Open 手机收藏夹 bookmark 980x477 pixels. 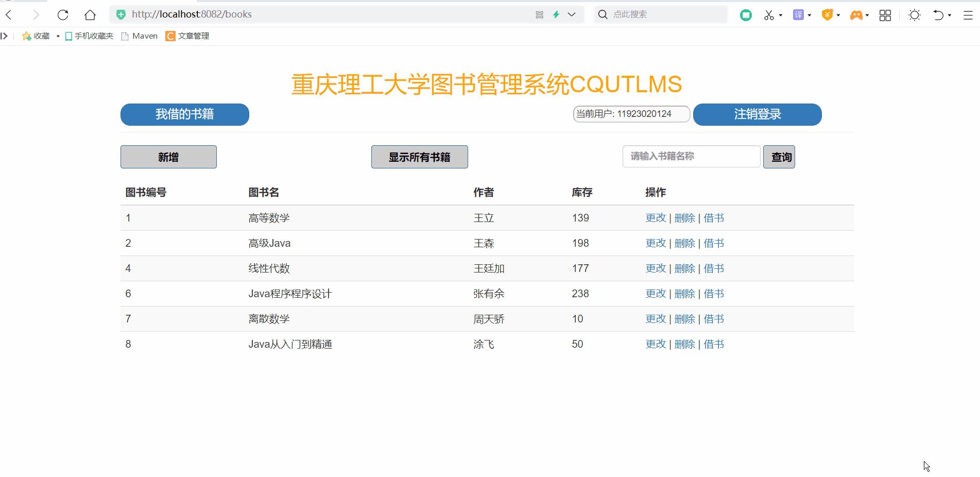point(89,36)
